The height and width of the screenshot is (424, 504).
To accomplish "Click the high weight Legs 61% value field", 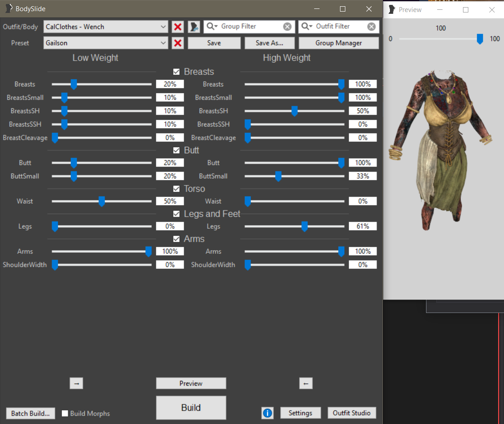I will pyautogui.click(x=363, y=226).
